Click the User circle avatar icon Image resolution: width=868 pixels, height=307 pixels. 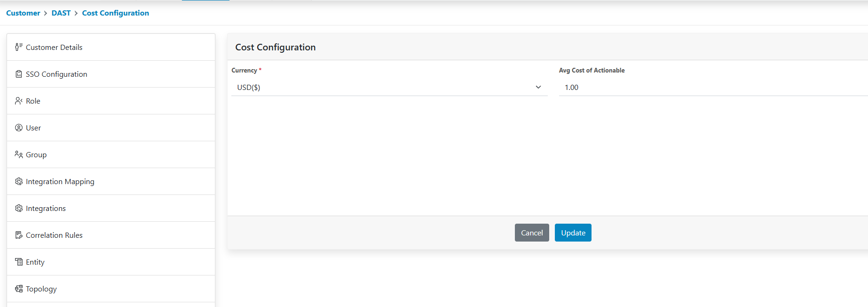(19, 128)
